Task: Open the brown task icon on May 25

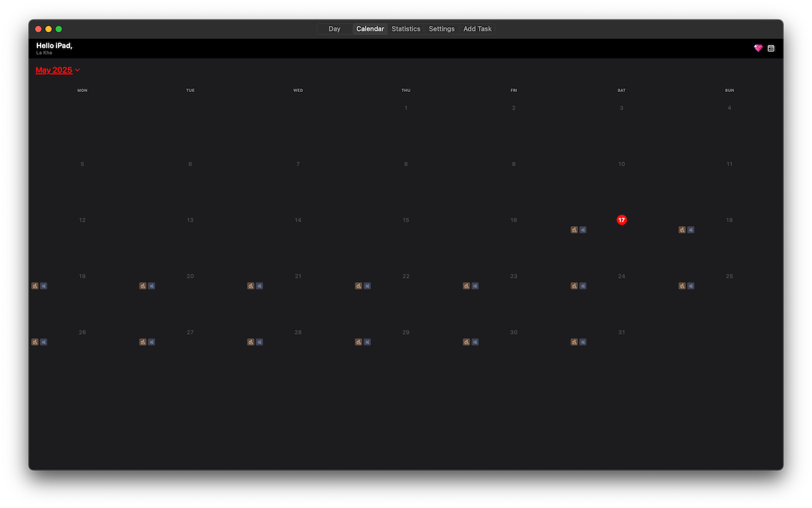Action: click(x=682, y=286)
